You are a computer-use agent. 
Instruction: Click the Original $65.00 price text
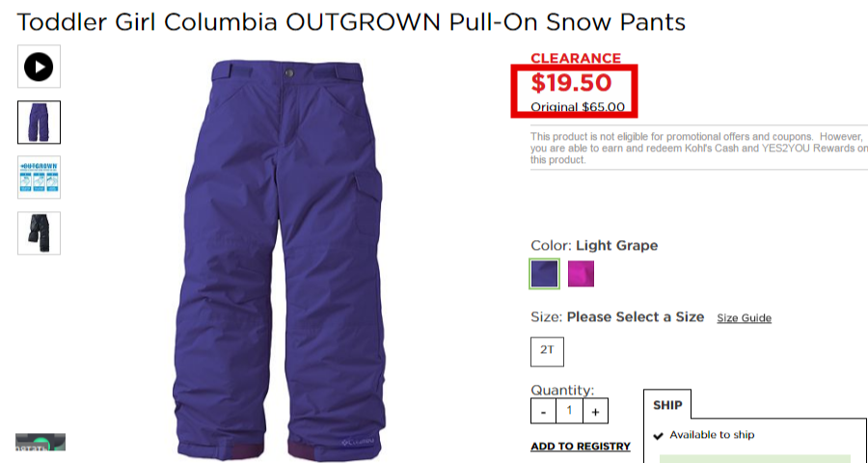point(578,107)
